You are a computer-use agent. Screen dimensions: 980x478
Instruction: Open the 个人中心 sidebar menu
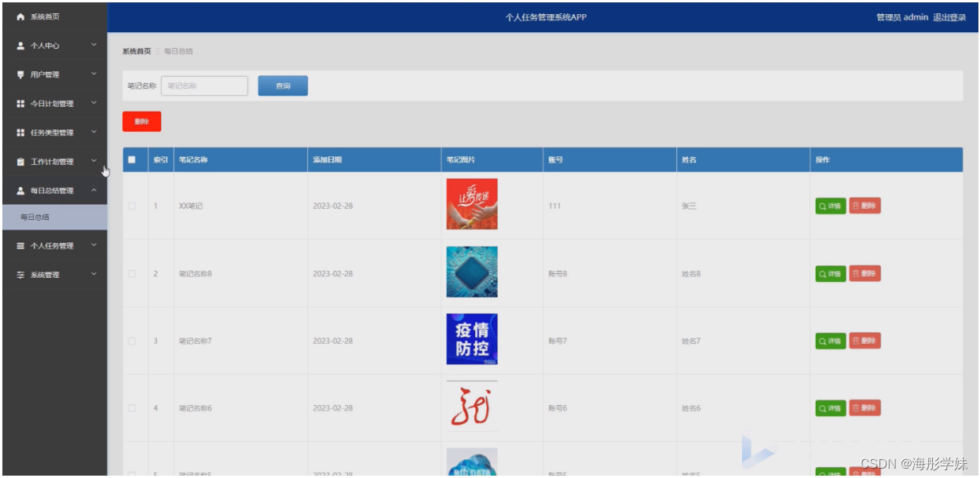pos(55,46)
